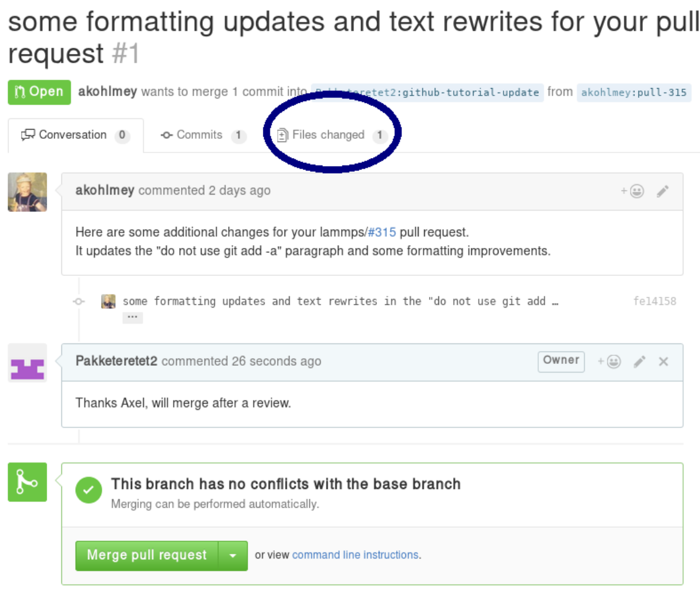The height and width of the screenshot is (589, 700).
Task: Click akohlmey's avatar image
Action: (x=27, y=192)
